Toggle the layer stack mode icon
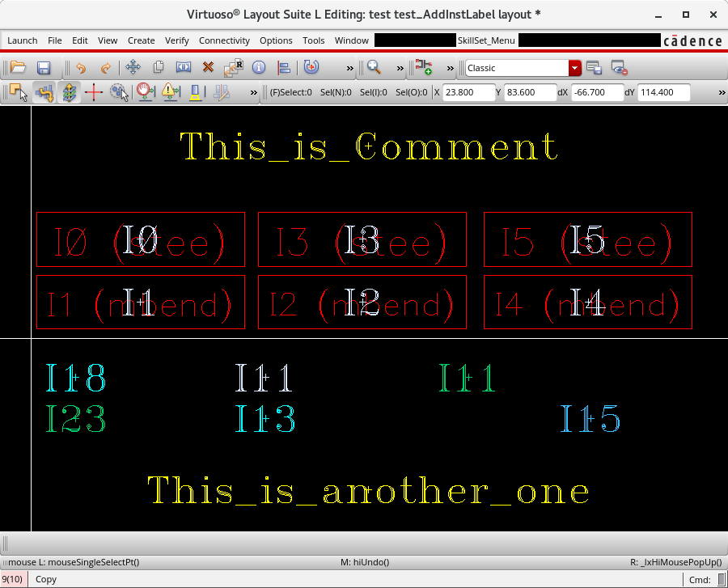The height and width of the screenshot is (588, 728). [70, 92]
